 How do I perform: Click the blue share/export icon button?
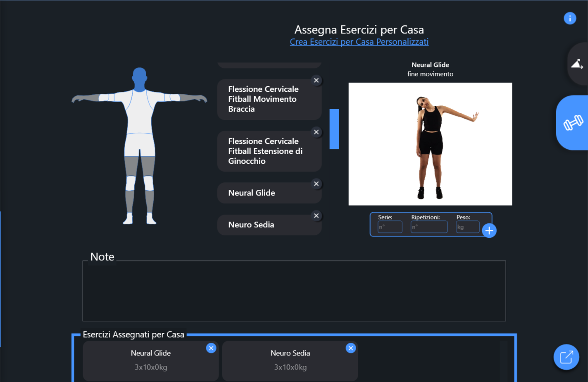(566, 357)
